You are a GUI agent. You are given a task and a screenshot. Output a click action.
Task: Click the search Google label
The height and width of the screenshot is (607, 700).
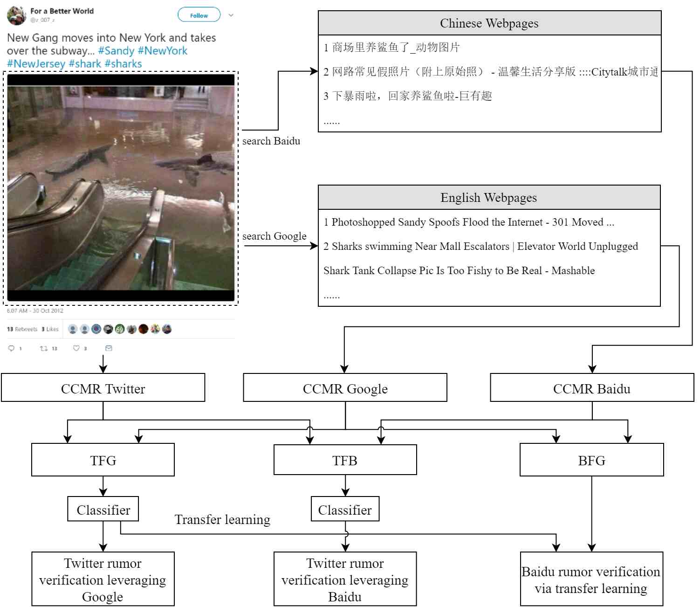(275, 236)
